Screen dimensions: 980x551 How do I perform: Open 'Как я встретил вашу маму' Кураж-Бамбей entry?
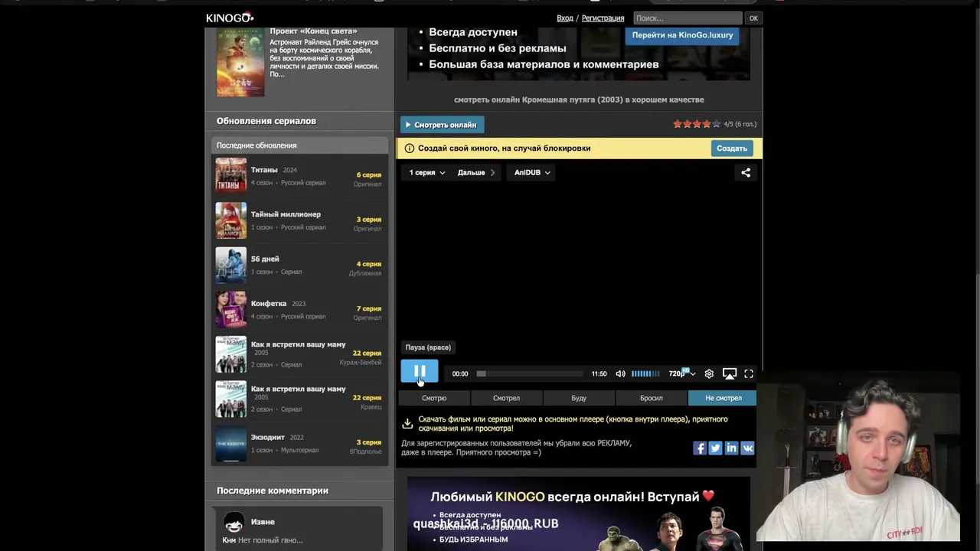[299, 354]
